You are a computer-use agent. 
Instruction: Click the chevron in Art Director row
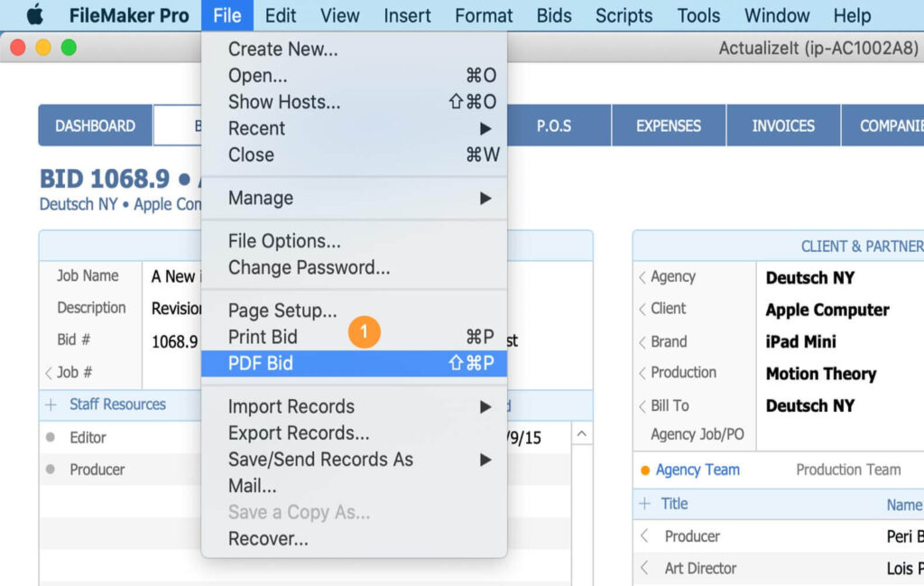pos(644,568)
